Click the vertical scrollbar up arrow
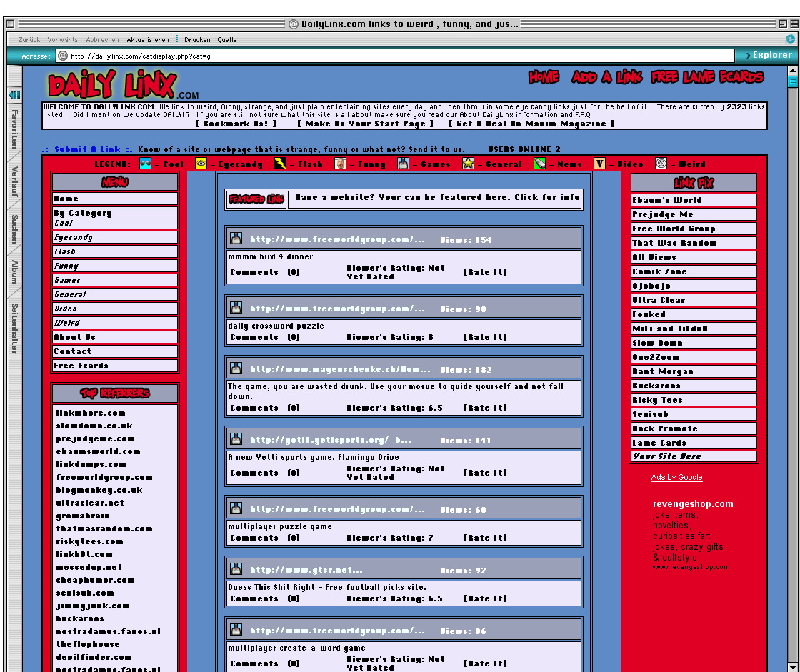 click(x=792, y=71)
